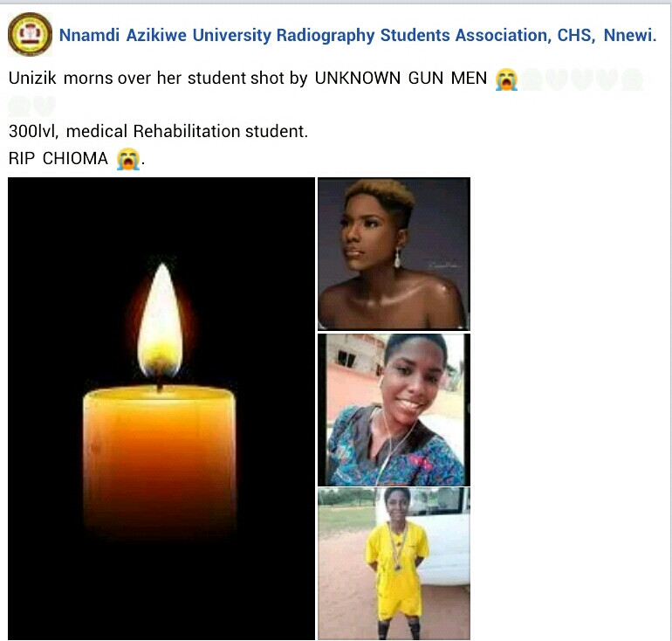This screenshot has width=672, height=641.
Task: Click the word Nnewi in the page name
Action: tap(630, 35)
